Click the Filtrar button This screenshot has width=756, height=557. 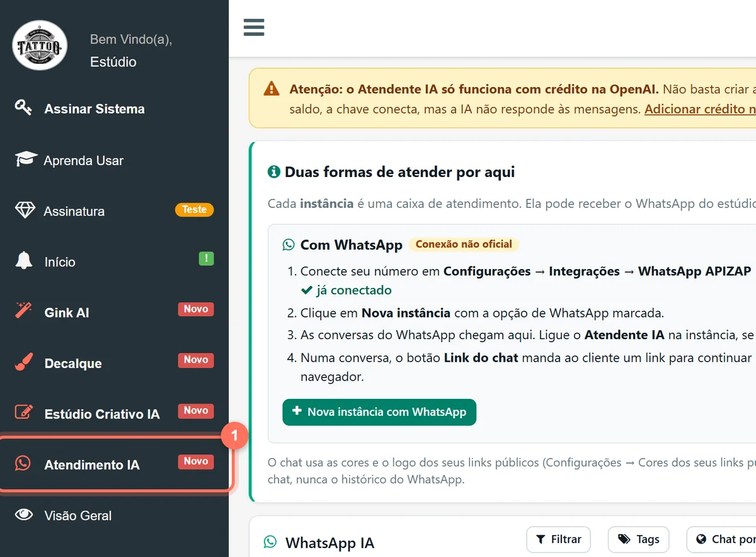click(x=558, y=539)
